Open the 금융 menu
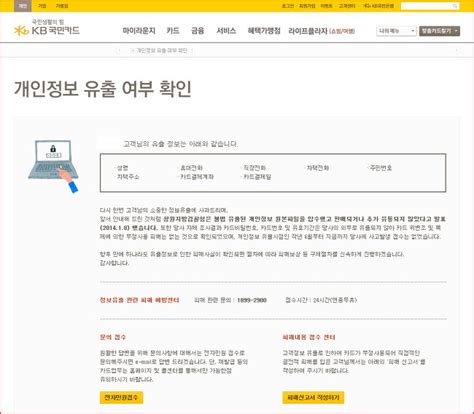Viewport: 474px width, 414px height. tap(198, 31)
